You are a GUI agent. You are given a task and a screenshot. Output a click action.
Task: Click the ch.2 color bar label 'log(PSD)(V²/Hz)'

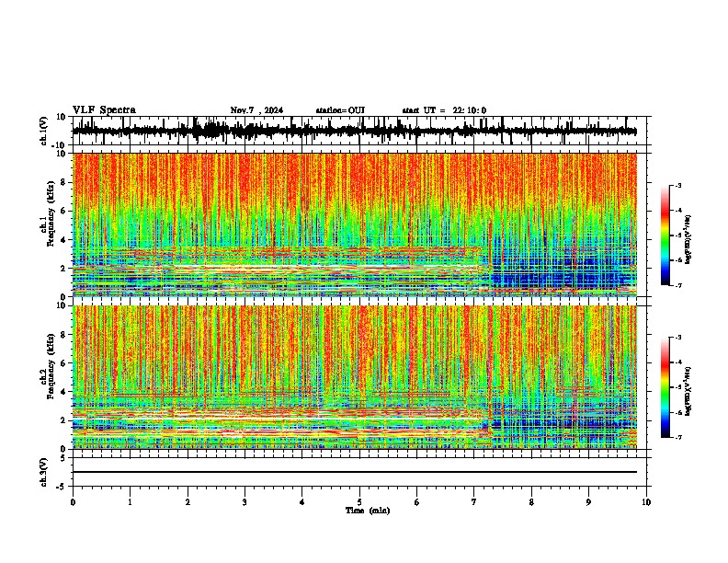coord(688,391)
